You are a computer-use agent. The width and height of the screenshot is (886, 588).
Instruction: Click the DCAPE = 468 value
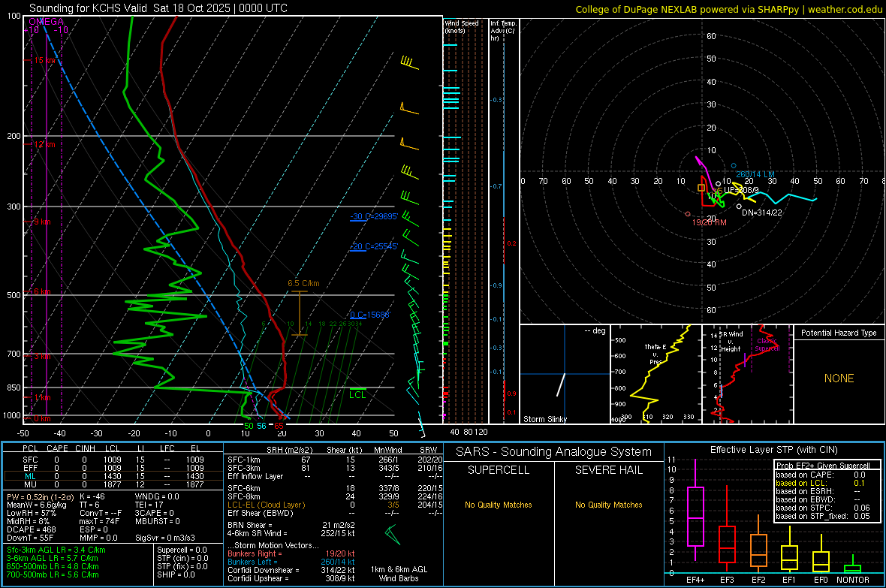(x=32, y=529)
